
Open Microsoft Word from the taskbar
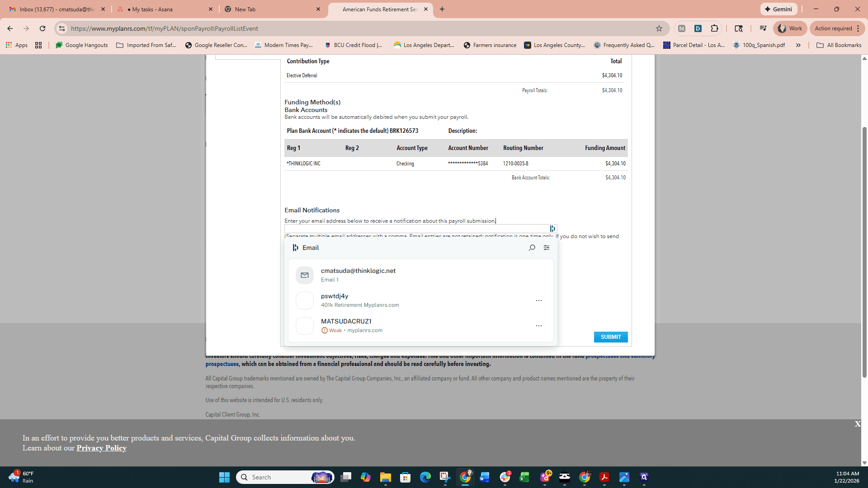click(485, 477)
